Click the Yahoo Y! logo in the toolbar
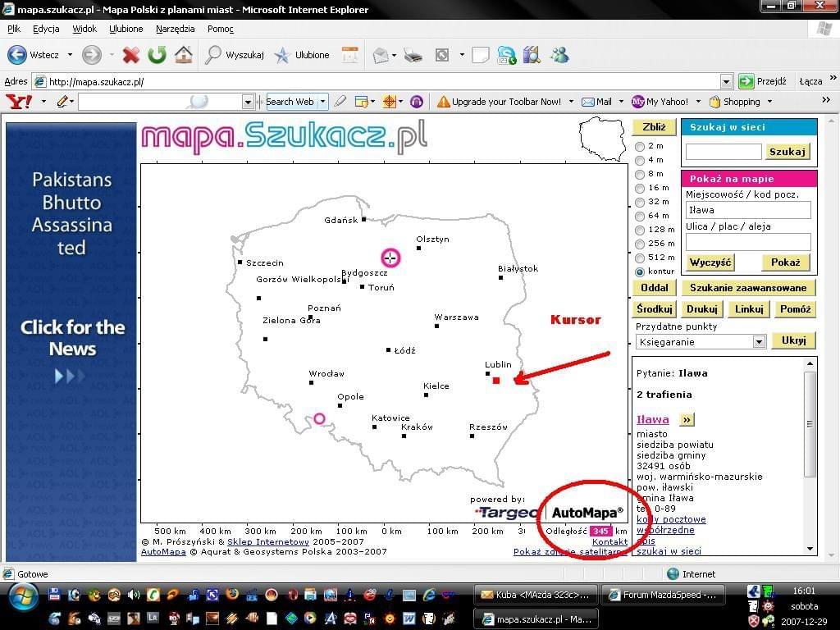The image size is (840, 630). 20,101
